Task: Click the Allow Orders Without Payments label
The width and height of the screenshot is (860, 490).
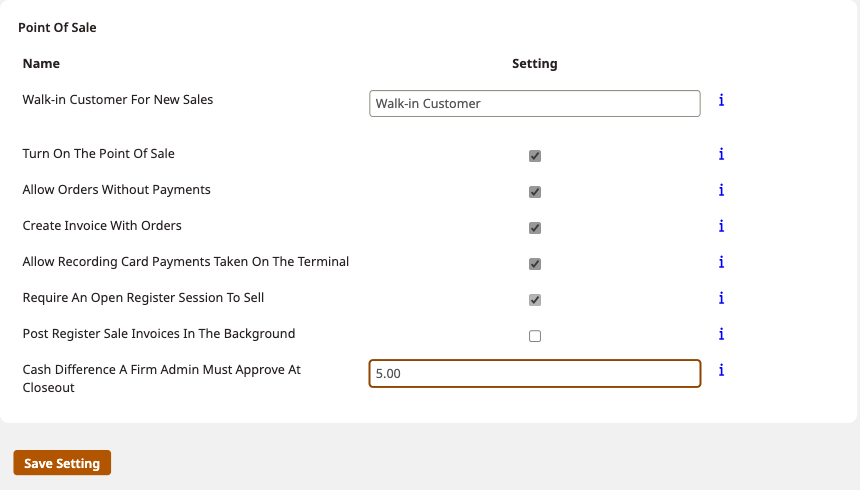Action: point(116,189)
